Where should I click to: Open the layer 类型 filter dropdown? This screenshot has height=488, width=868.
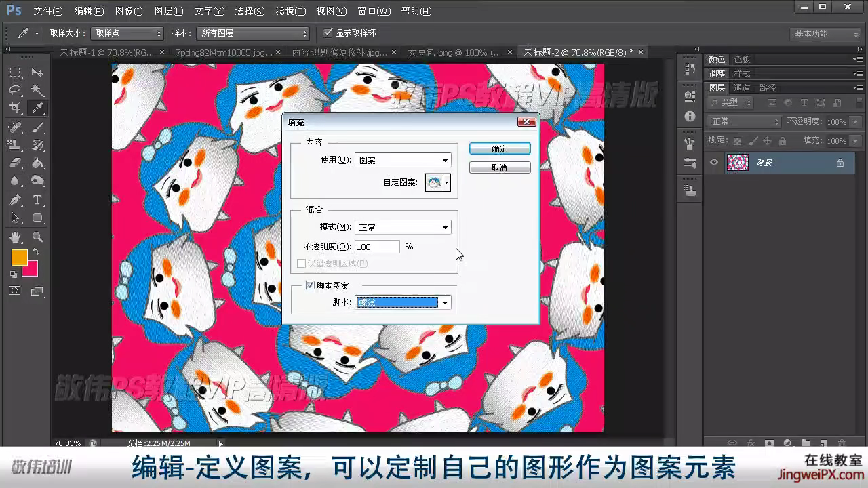pos(731,103)
